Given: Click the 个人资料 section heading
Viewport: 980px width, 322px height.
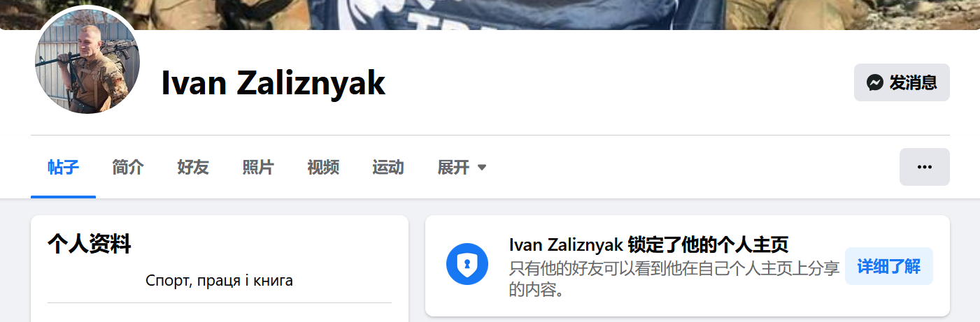Looking at the screenshot, I should (89, 244).
